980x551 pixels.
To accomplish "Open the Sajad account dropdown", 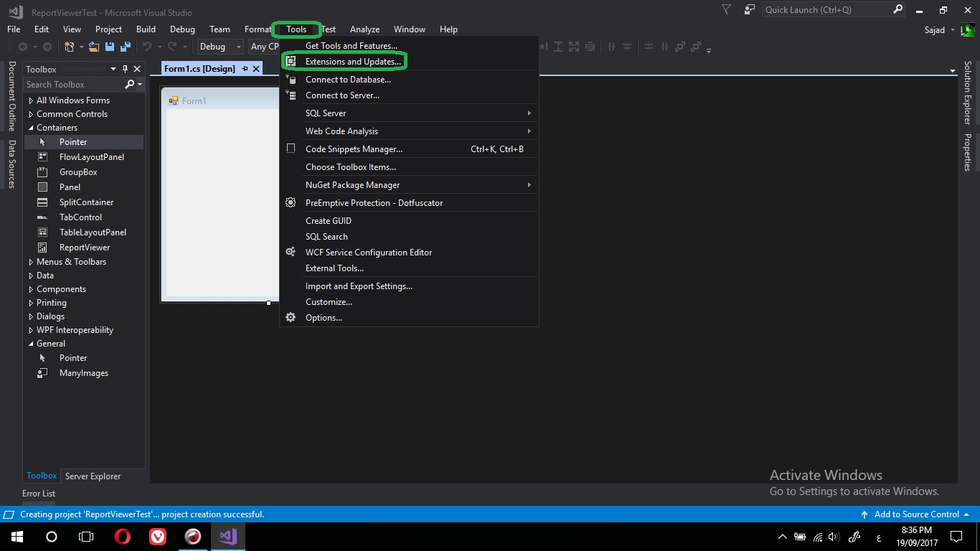I will point(953,30).
